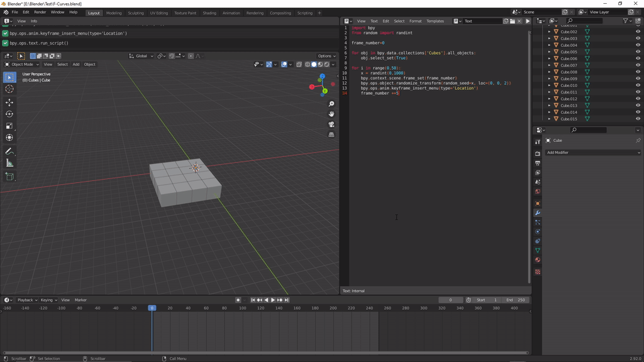644x362 pixels.
Task: Open the Playback popover in timeline
Action: [26, 300]
